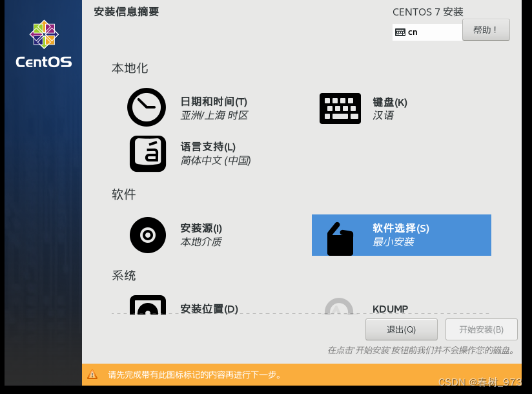Open 安装位置(D) settings
This screenshot has height=394, width=532.
pos(209,309)
